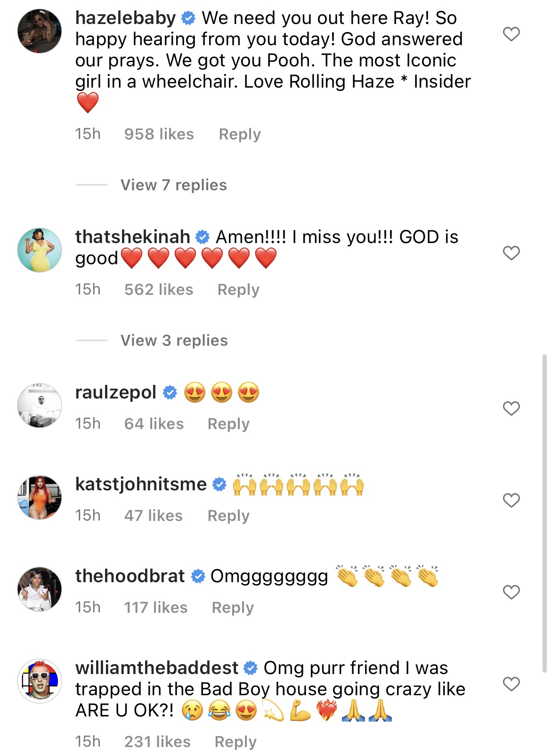Like thatshekinah's comment with the heart
The width and height of the screenshot is (551, 756).
[x=511, y=253]
